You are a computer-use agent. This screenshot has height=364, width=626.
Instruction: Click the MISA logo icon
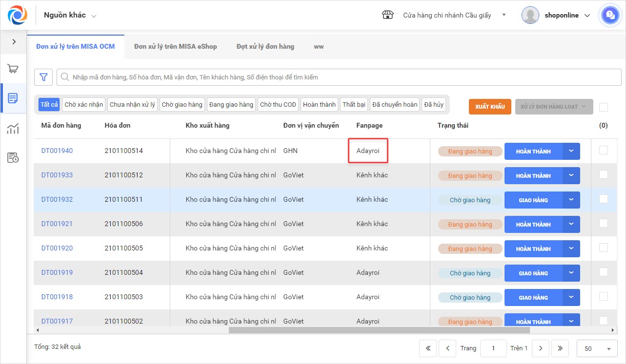[x=17, y=15]
